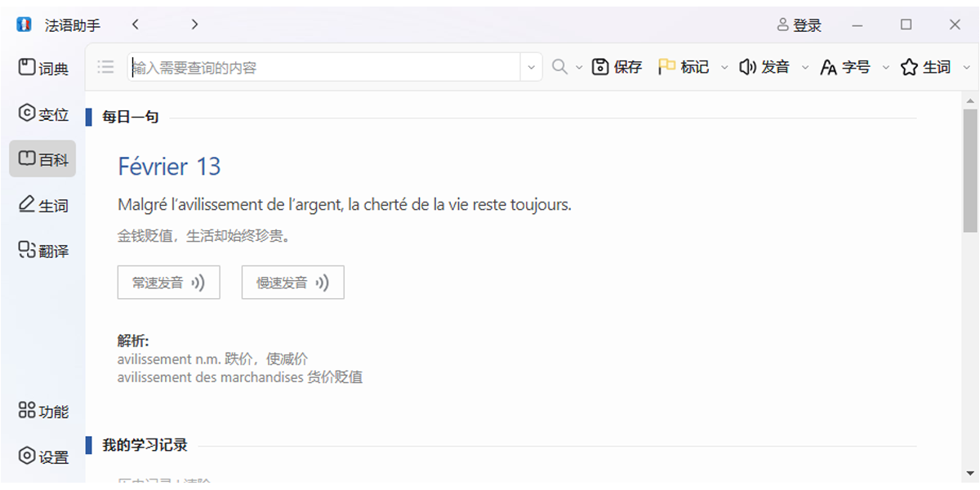Expand the search box history dropdown
Viewport: 980px width, 490px height.
(532, 67)
